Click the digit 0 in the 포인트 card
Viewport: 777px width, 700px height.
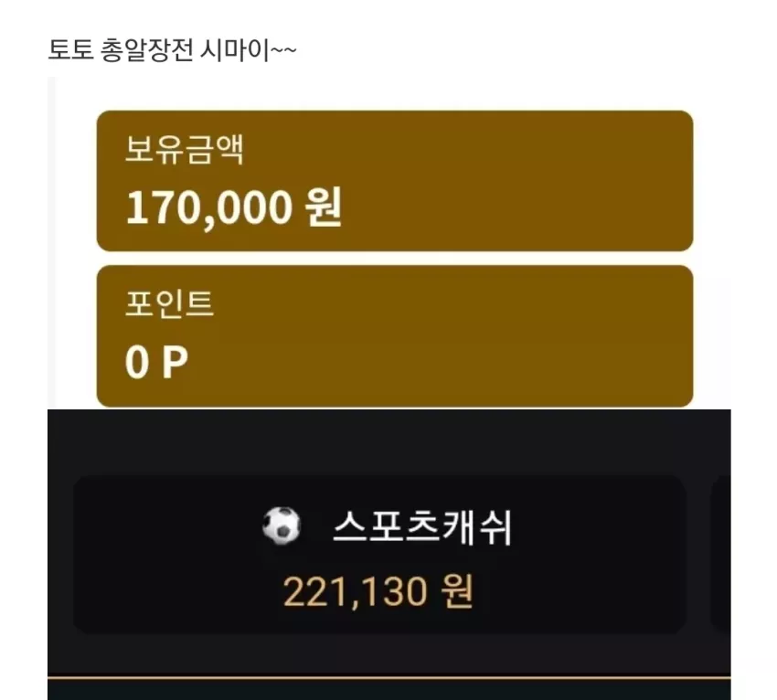(x=137, y=362)
